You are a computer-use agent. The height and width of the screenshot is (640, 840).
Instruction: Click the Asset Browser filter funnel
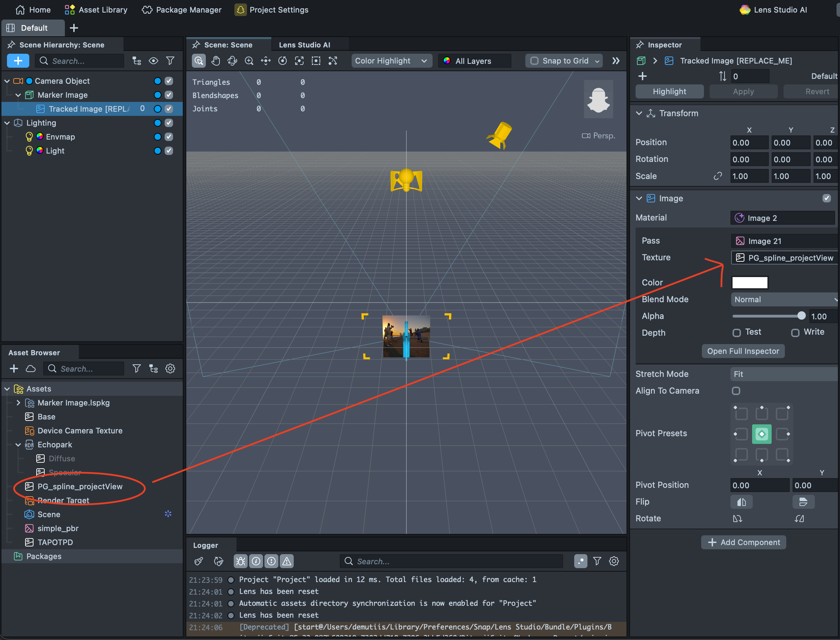point(136,369)
